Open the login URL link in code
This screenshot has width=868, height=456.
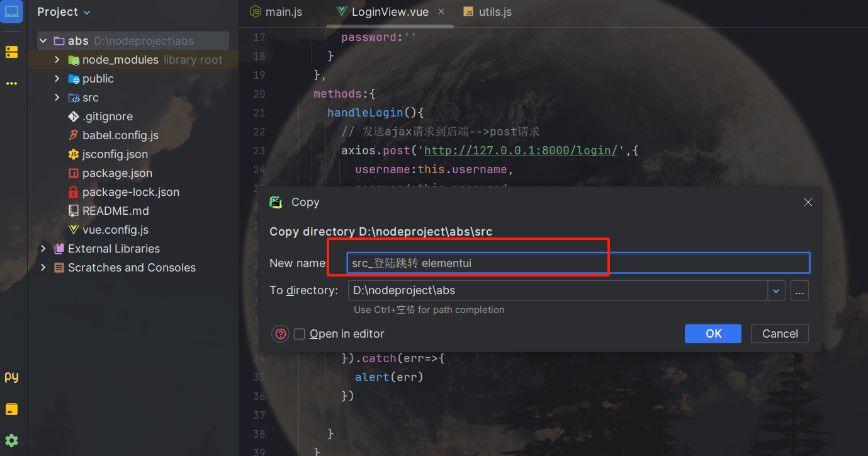click(x=521, y=151)
